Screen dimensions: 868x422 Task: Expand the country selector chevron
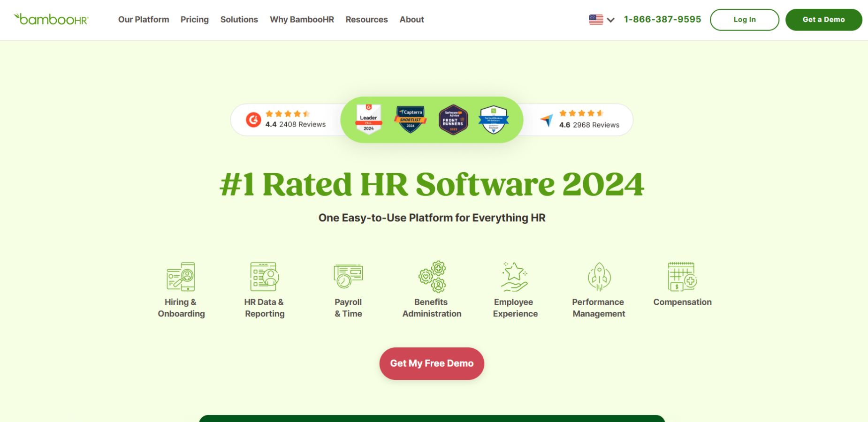(610, 20)
